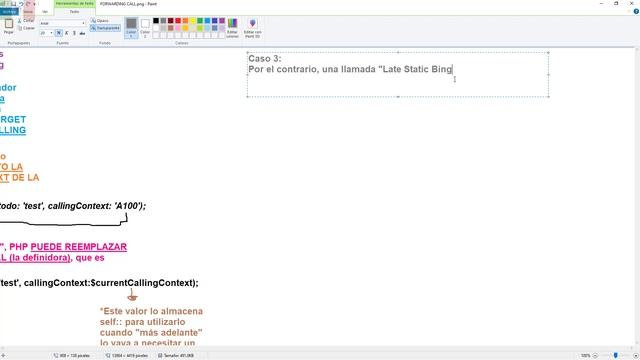Select Transparente background option
The image size is (640, 360).
(x=105, y=28)
